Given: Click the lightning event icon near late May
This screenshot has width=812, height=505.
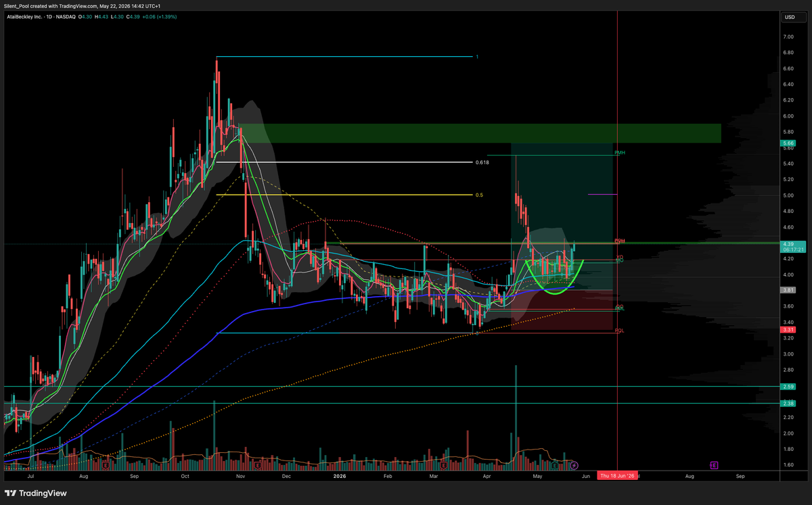Looking at the screenshot, I should [x=574, y=465].
